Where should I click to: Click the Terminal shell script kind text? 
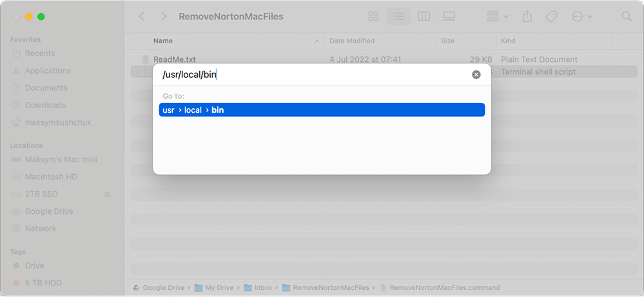pos(538,72)
